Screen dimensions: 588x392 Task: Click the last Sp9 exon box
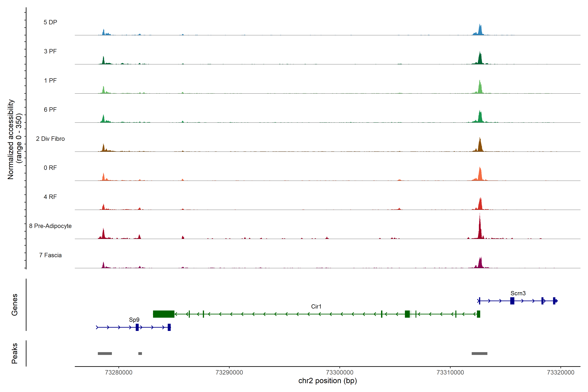169,327
